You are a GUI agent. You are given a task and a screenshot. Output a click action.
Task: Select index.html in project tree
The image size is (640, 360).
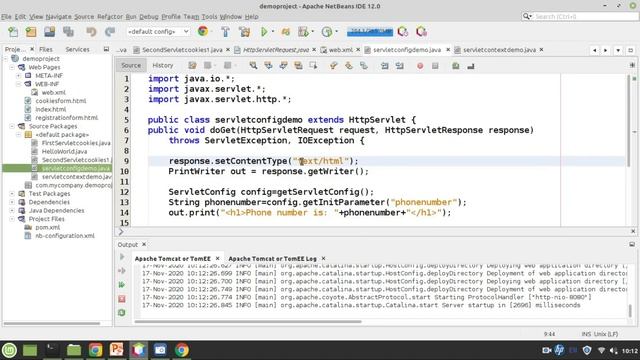coord(51,109)
